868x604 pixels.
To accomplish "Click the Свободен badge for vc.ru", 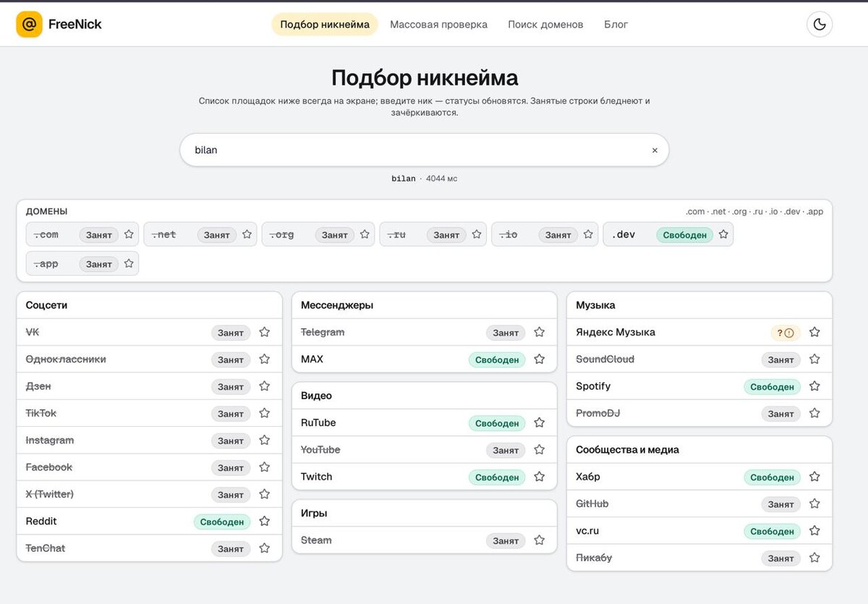I will 773,532.
